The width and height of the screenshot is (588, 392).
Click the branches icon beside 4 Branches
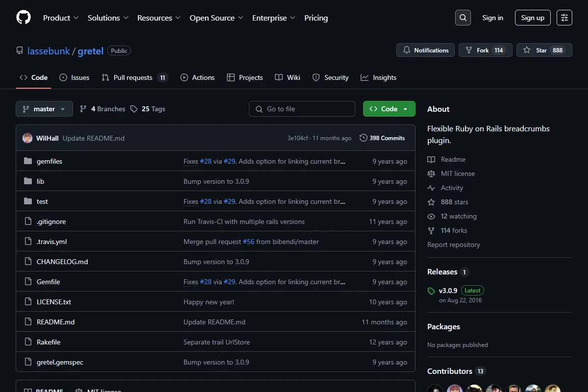83,109
